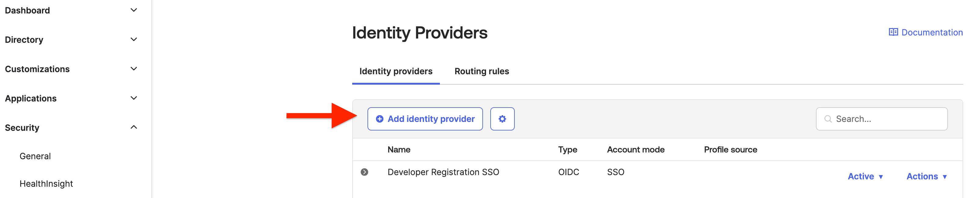Open the Actions dropdown for Developer Registration SSO
The image size is (980, 198).
(x=927, y=176)
